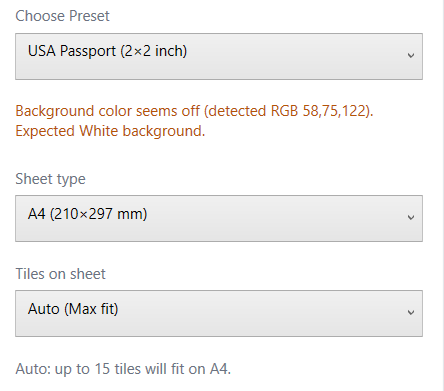Screen dimensions: 444x391
Task: Open the Tiles on sheet combo box
Action: coord(219,313)
